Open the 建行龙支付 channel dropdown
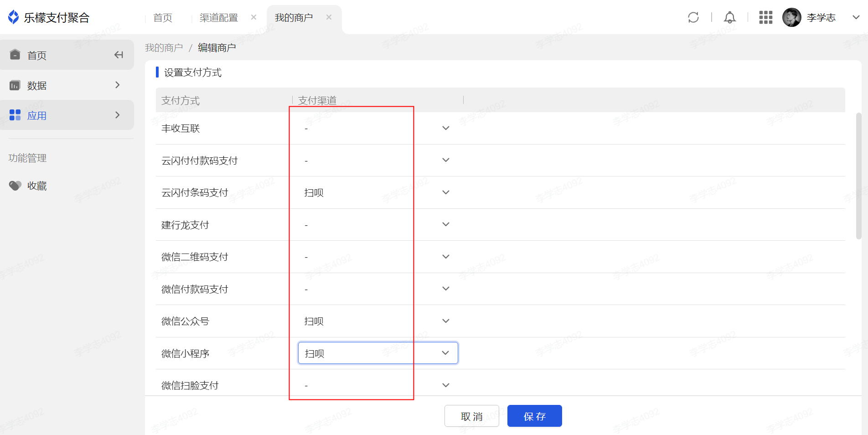The width and height of the screenshot is (868, 435). 378,224
